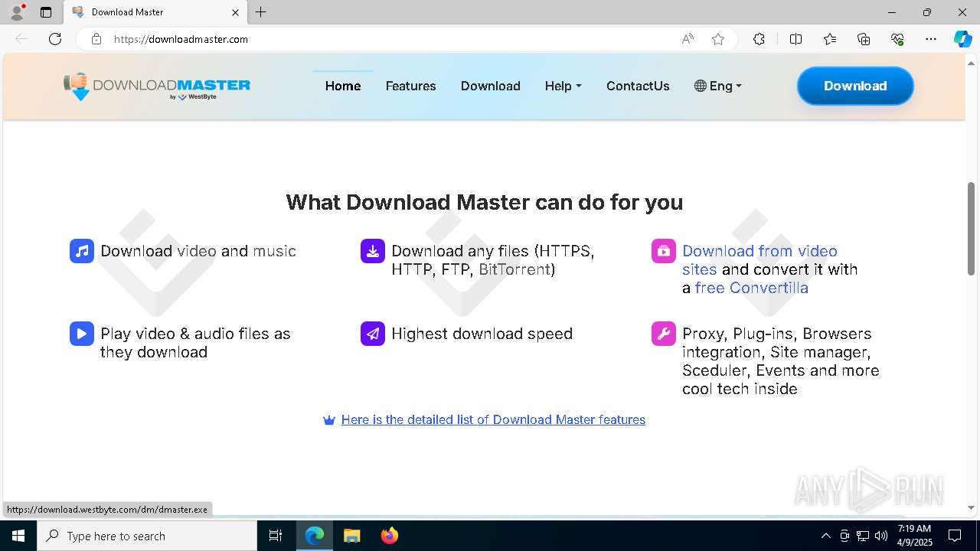
Task: Click the taskbar search box
Action: click(147, 536)
